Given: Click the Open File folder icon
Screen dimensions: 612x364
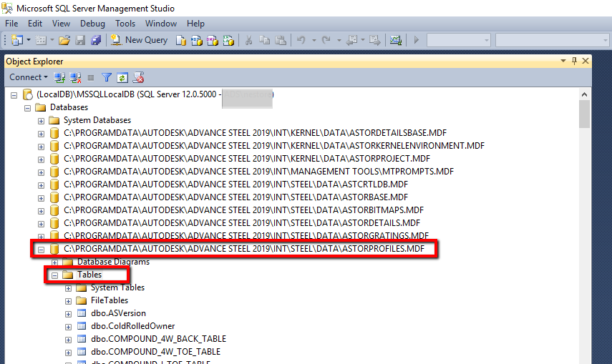Looking at the screenshot, I should (64, 40).
